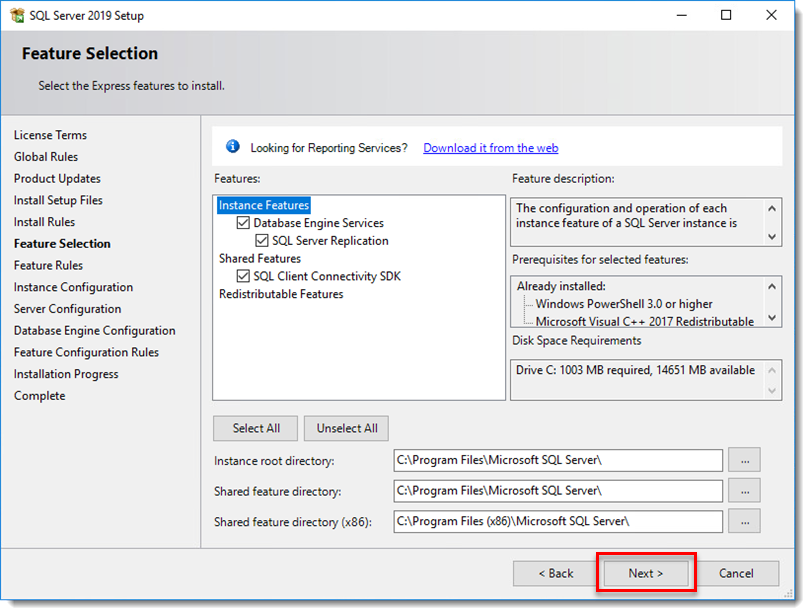
Task: Uncheck Database Engine Services
Action: [x=242, y=222]
